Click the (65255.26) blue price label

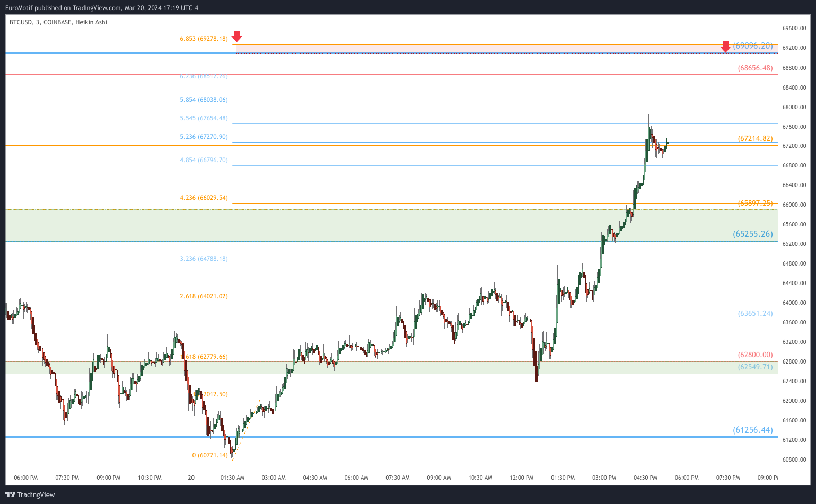(x=753, y=234)
